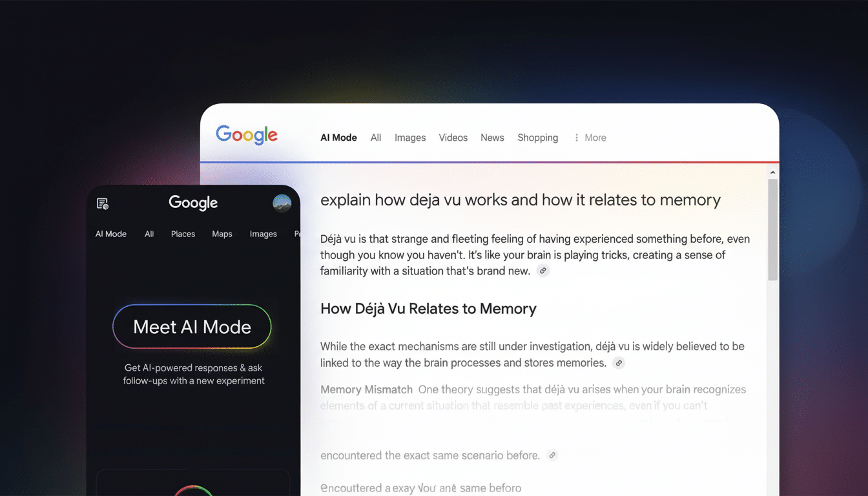Expand the More search options
The height and width of the screenshot is (496, 868).
[x=595, y=138]
